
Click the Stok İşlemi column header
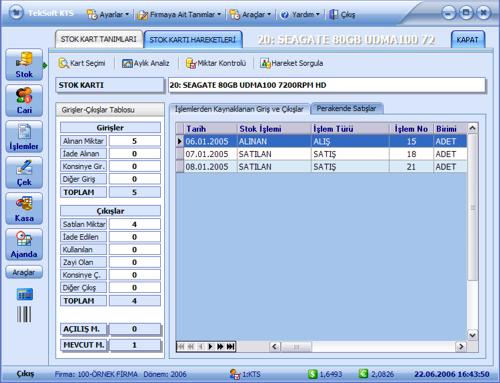(274, 129)
